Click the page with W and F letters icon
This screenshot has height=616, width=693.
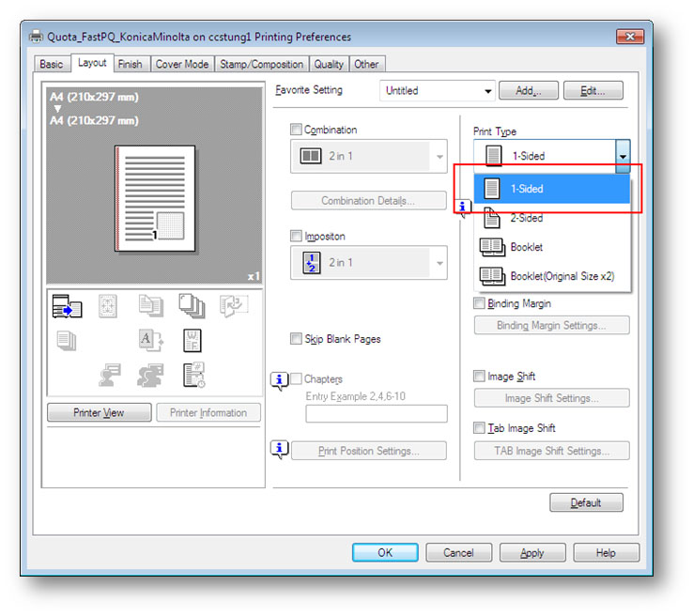tap(191, 340)
